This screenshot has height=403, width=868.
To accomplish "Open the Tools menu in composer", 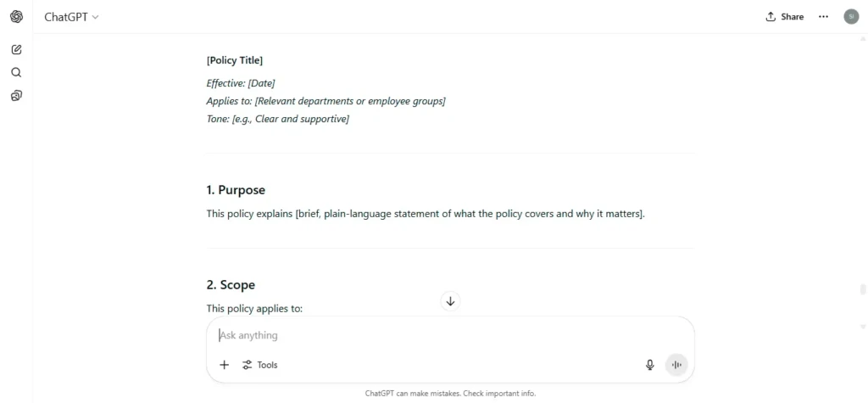I will 259,365.
